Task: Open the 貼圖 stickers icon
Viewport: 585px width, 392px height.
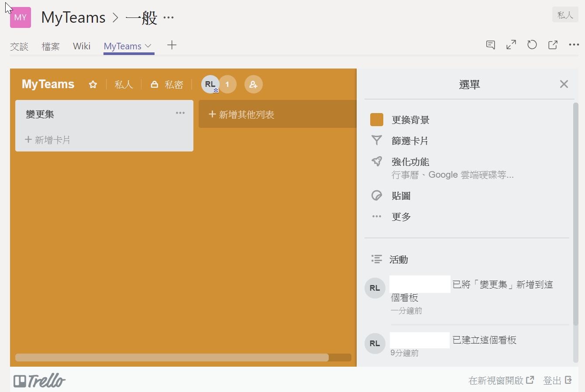Action: 376,195
